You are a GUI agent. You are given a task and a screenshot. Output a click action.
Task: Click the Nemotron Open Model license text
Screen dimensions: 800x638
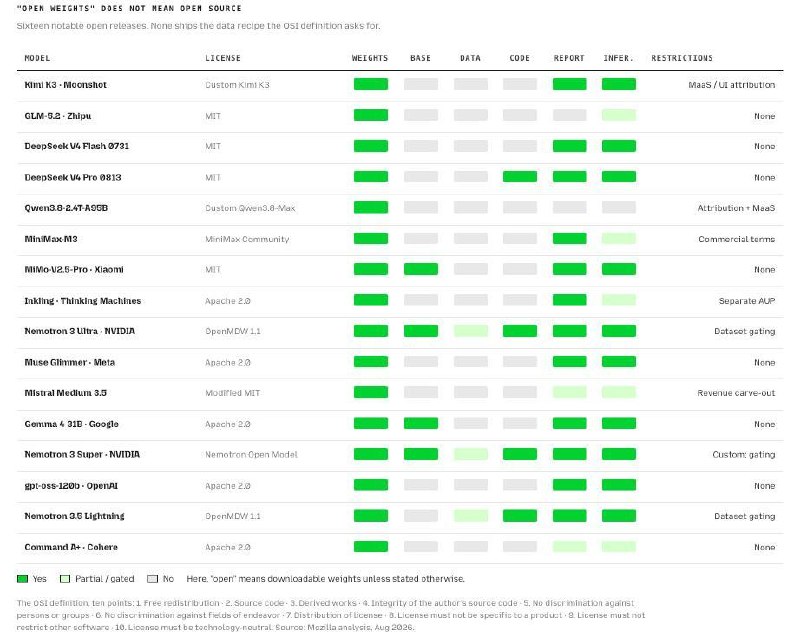[x=251, y=454]
